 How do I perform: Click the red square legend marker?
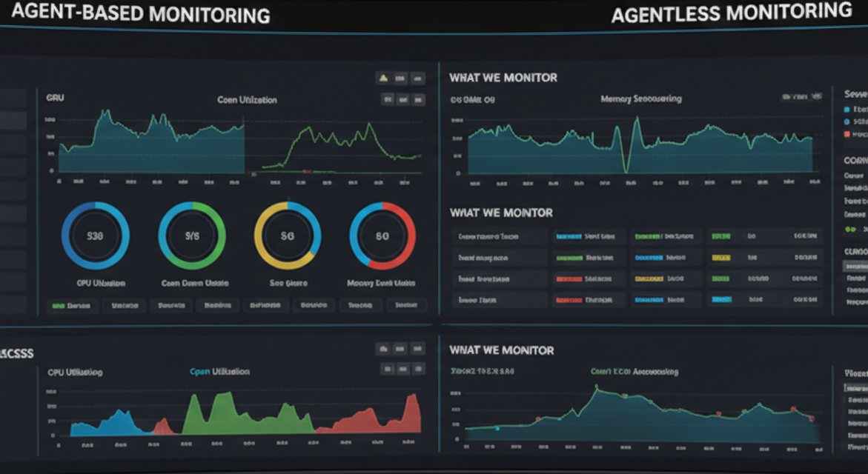847,135
